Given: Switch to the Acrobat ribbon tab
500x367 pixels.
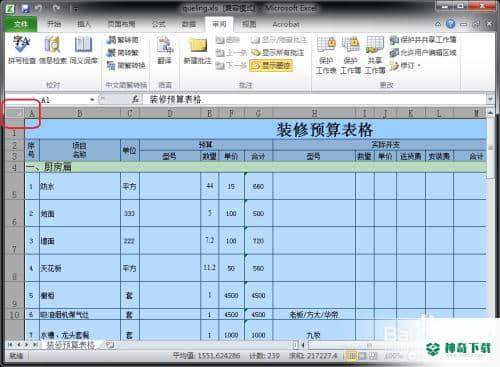Looking at the screenshot, I should click(x=286, y=24).
